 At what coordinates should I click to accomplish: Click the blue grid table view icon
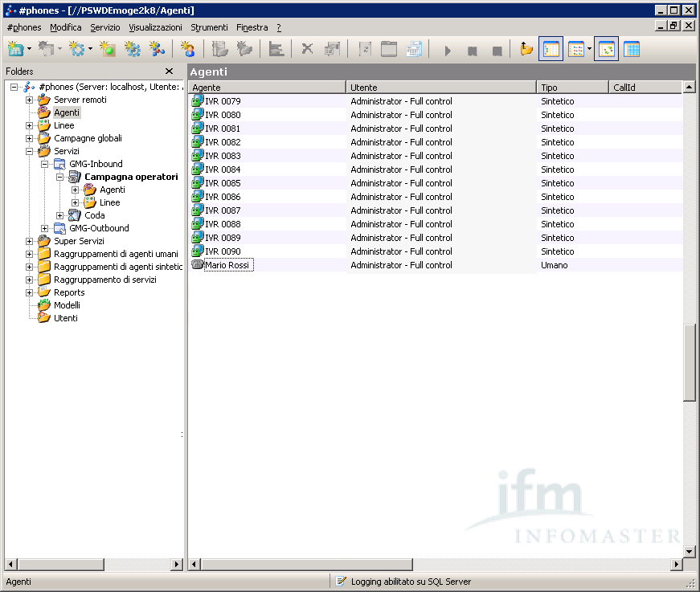[x=631, y=49]
